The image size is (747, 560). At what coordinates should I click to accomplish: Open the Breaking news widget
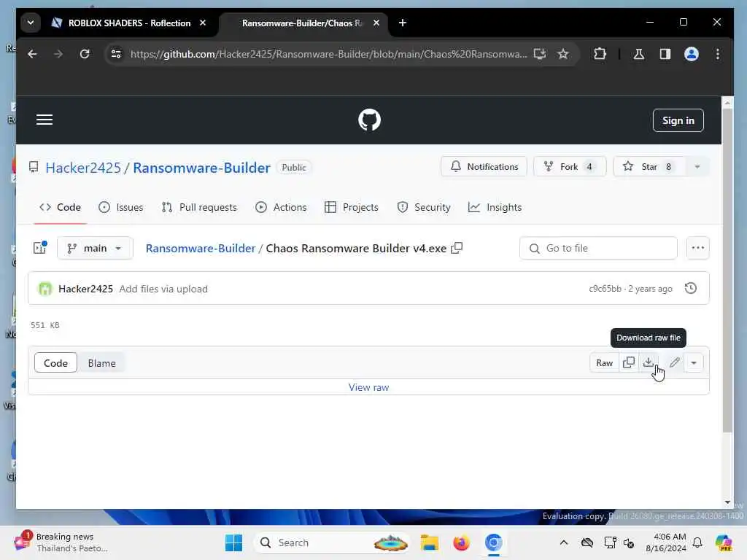click(x=61, y=542)
